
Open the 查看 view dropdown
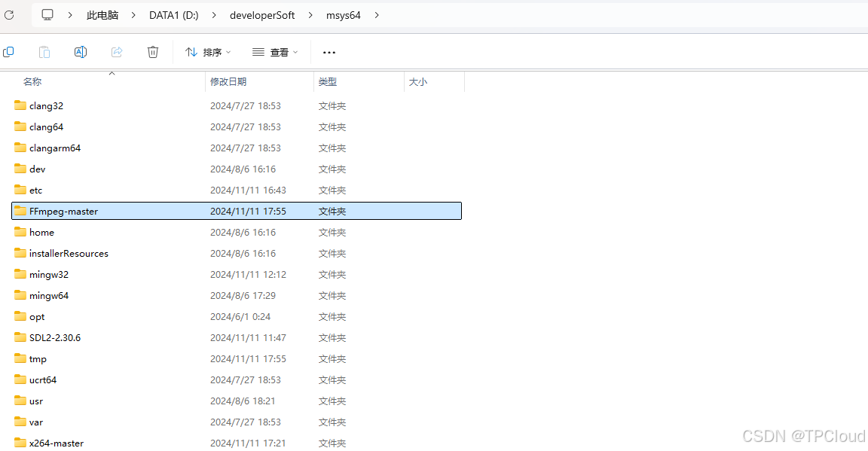[275, 52]
